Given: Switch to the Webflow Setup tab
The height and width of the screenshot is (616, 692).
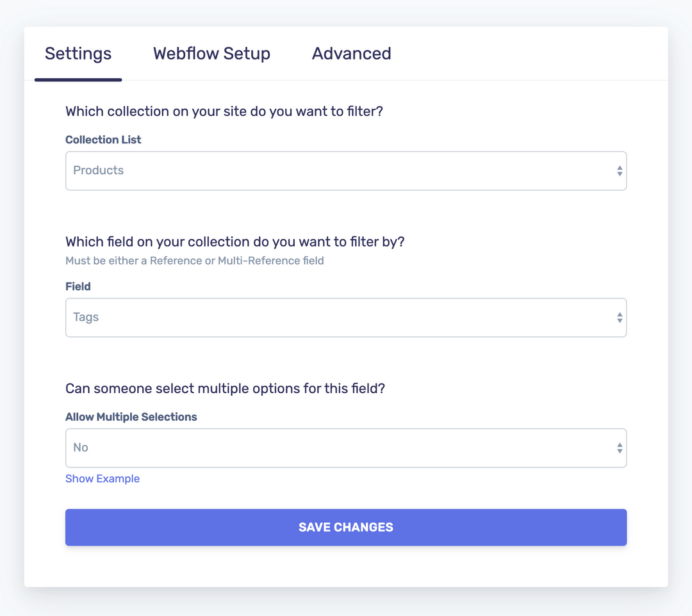Looking at the screenshot, I should pos(211,54).
